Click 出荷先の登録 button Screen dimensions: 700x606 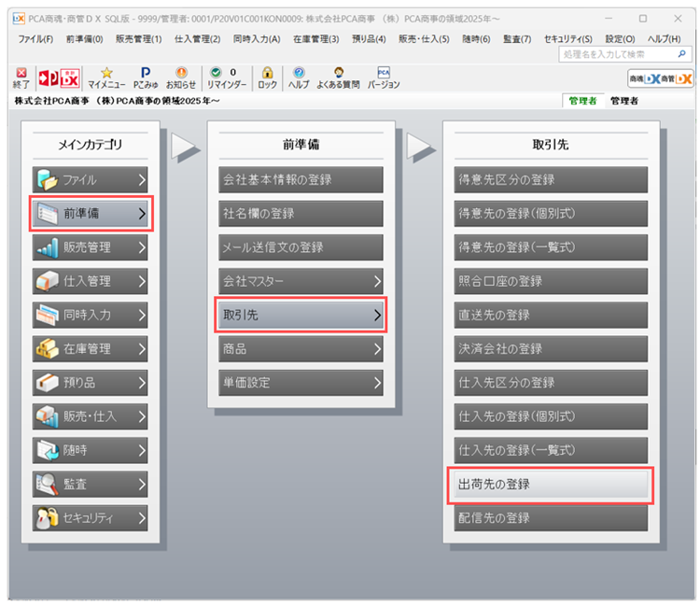pos(550,484)
